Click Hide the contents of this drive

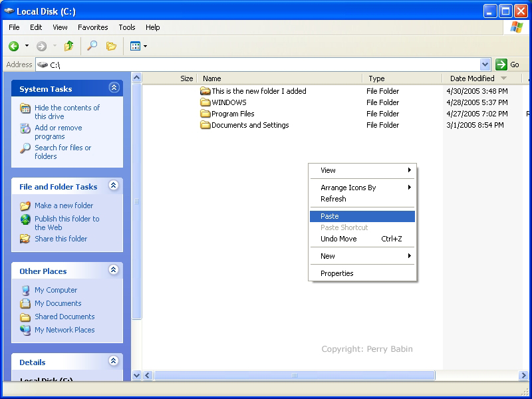click(x=67, y=112)
